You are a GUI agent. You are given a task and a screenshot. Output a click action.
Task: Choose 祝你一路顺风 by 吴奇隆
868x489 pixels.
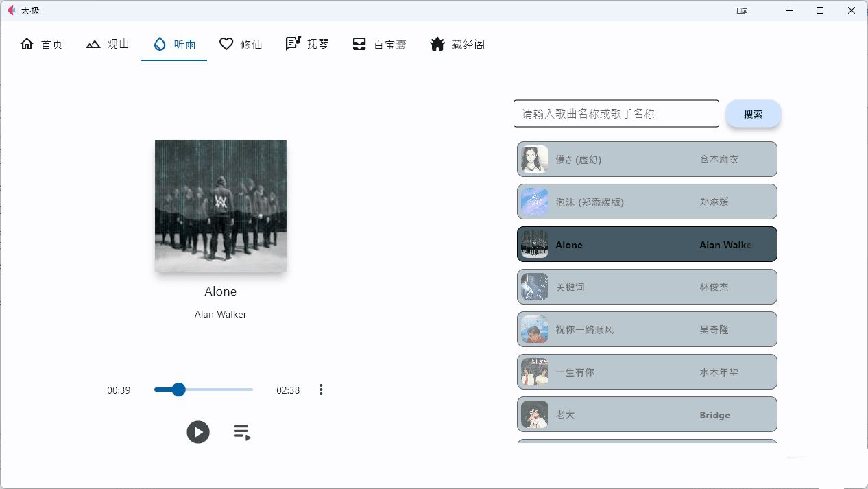[647, 329]
